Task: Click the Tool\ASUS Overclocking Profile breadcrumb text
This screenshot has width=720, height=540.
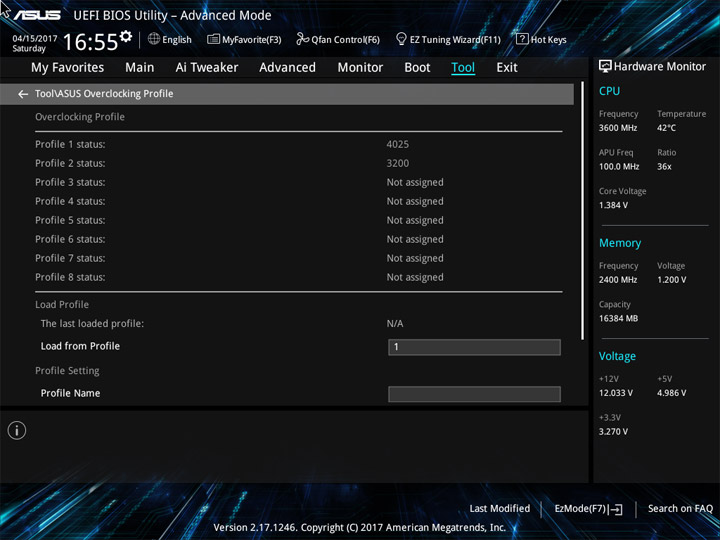Action: 104,94
